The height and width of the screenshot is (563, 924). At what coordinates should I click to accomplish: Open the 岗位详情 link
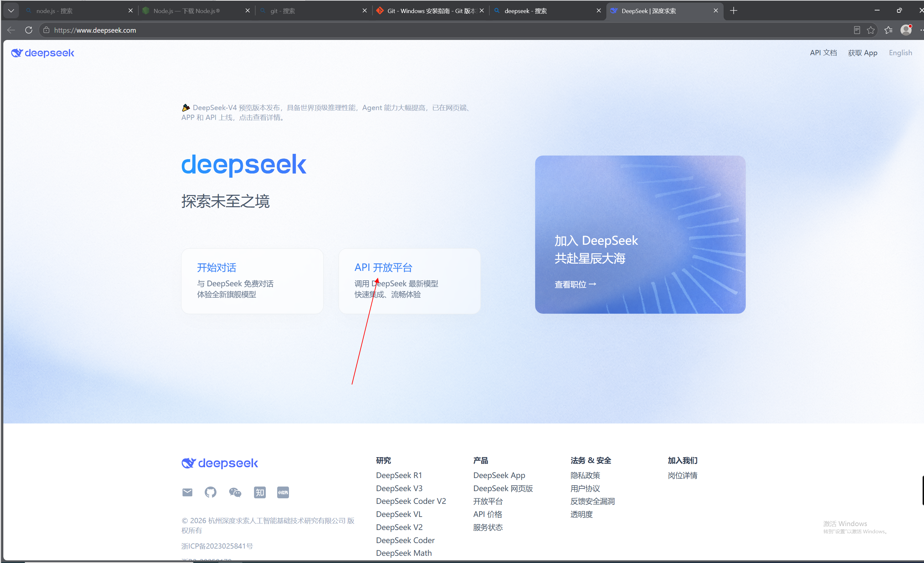tap(682, 475)
